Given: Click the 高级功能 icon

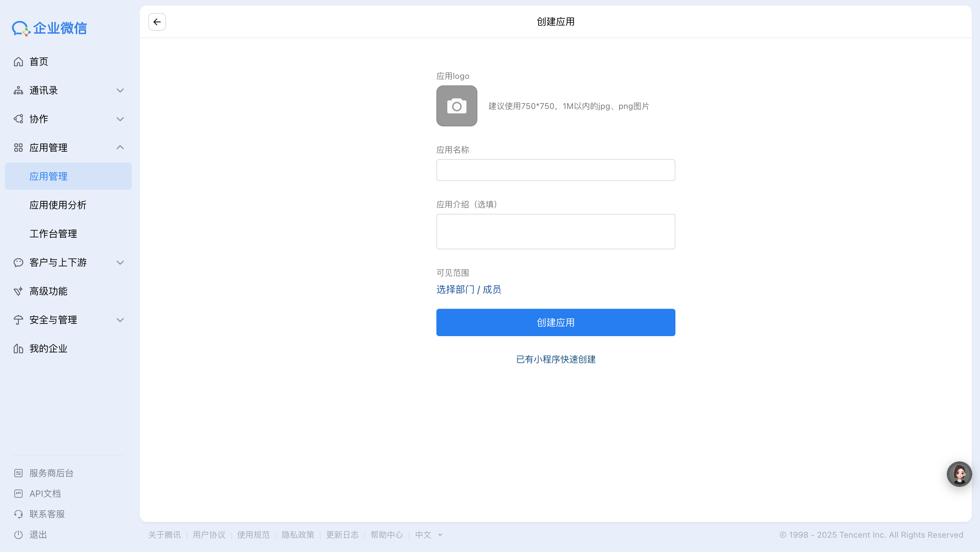Looking at the screenshot, I should pos(18,291).
